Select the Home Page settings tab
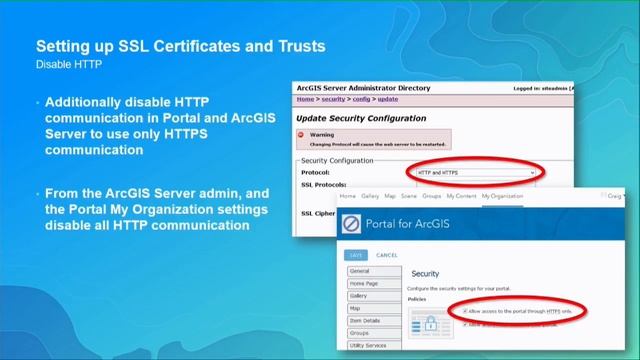Image resolution: width=640 pixels, height=360 pixels. click(x=374, y=283)
